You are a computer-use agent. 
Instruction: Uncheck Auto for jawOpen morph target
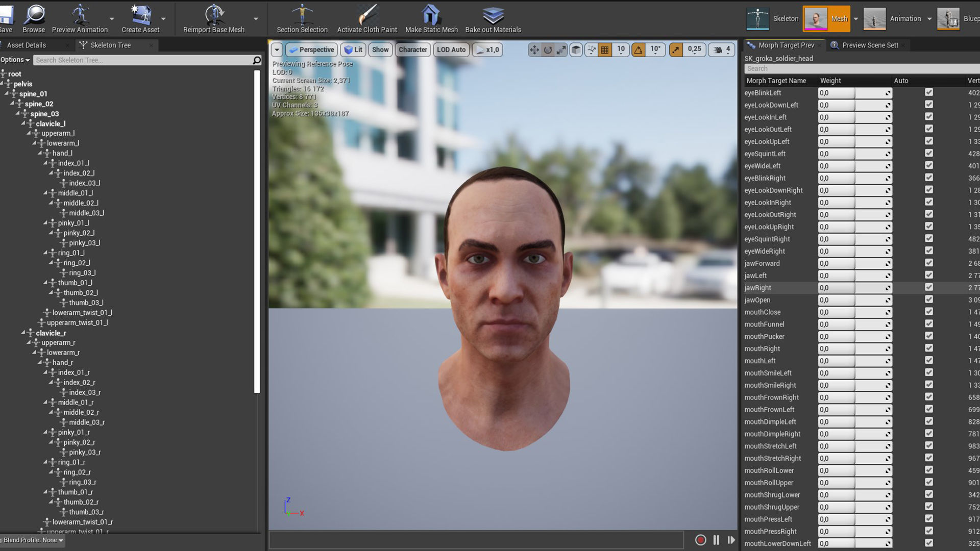tap(928, 299)
